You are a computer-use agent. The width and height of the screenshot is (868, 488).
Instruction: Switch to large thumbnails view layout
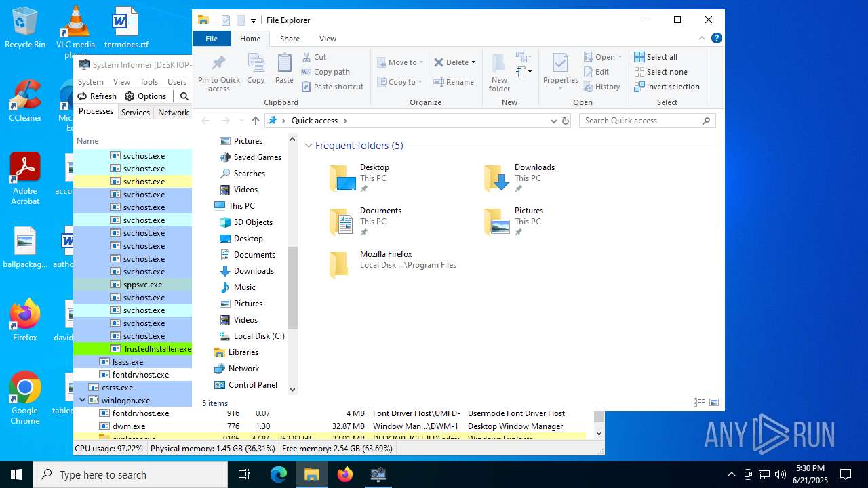714,402
